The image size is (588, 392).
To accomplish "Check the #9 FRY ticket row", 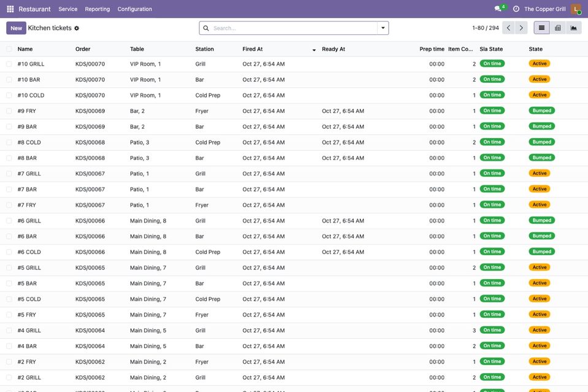I will tap(9, 111).
